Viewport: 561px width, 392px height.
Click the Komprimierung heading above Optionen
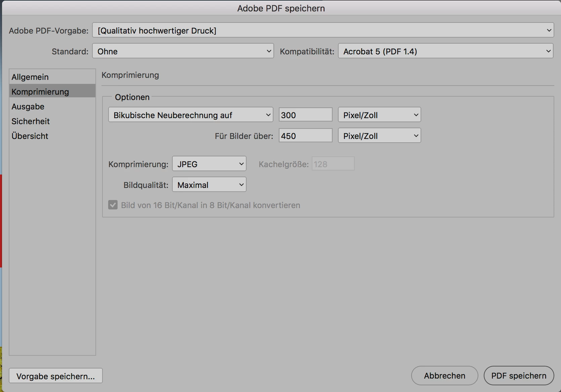pyautogui.click(x=130, y=75)
